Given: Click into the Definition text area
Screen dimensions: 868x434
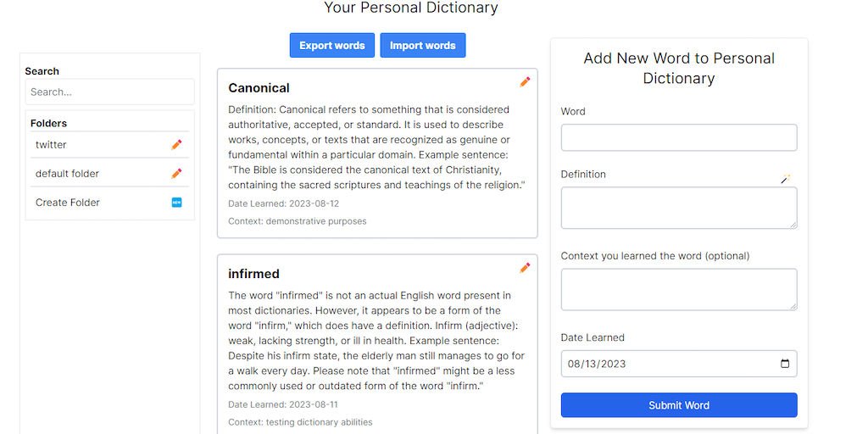Looking at the screenshot, I should [x=678, y=208].
